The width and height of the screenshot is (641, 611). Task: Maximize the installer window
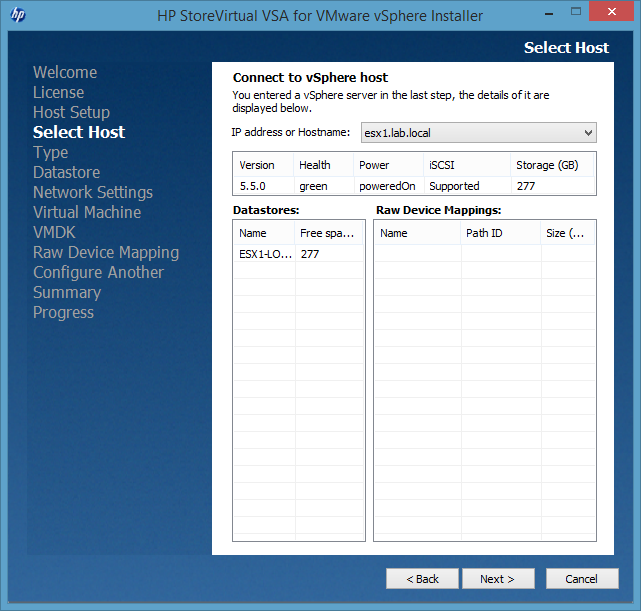click(576, 12)
